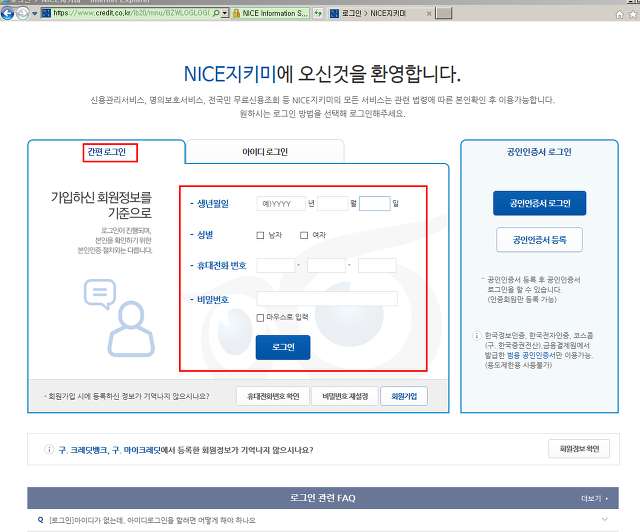Click the 로그인 관련 FAQ header title
Image resolution: width=640 pixels, height=532 pixels.
click(323, 498)
